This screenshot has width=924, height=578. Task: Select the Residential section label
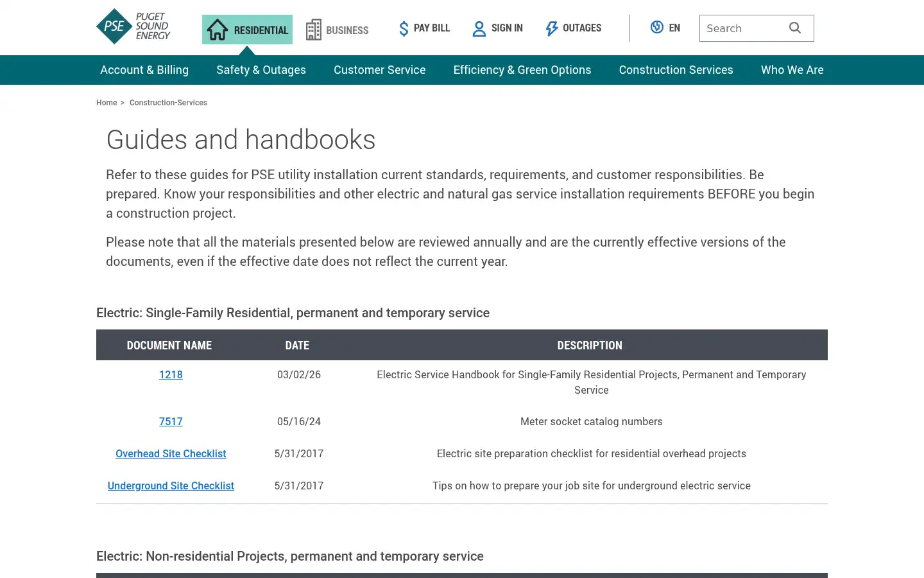tap(261, 30)
